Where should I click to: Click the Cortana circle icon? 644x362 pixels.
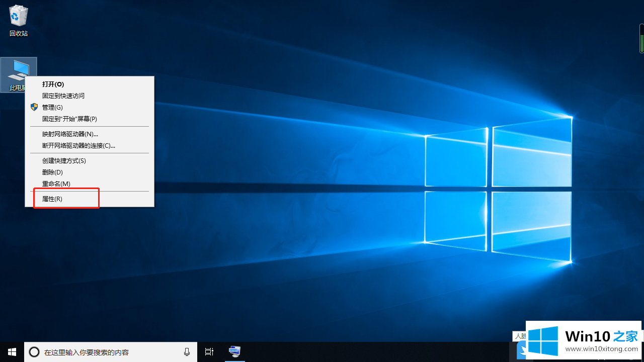coord(34,352)
